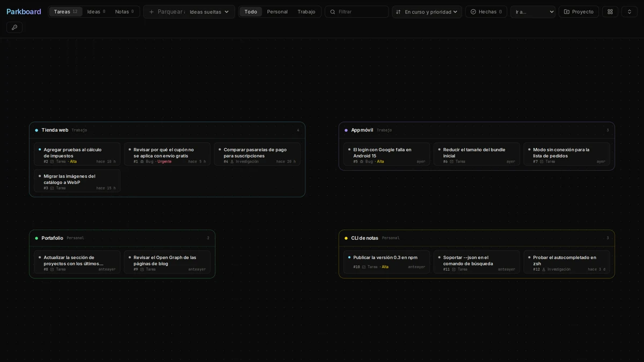Viewport: 644px width, 362px height.
Task: Click the task type icon on card #6
Action: pyautogui.click(x=451, y=161)
